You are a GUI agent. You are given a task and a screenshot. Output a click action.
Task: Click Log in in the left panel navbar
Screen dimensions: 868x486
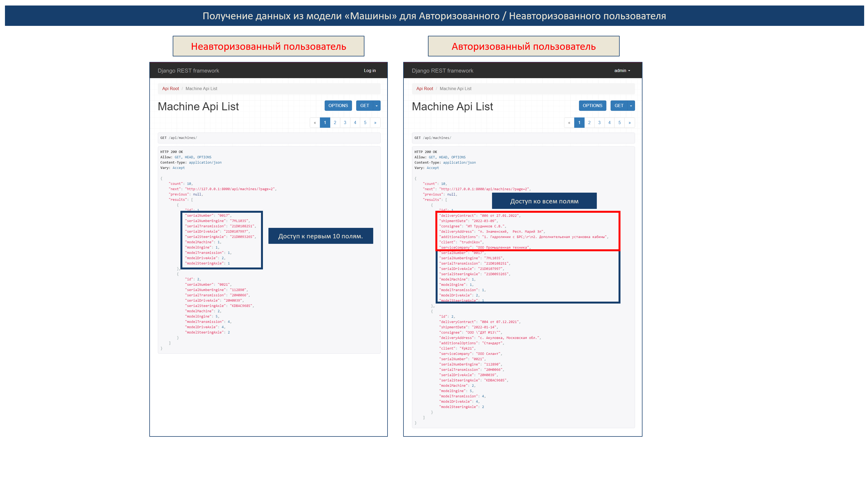370,70
